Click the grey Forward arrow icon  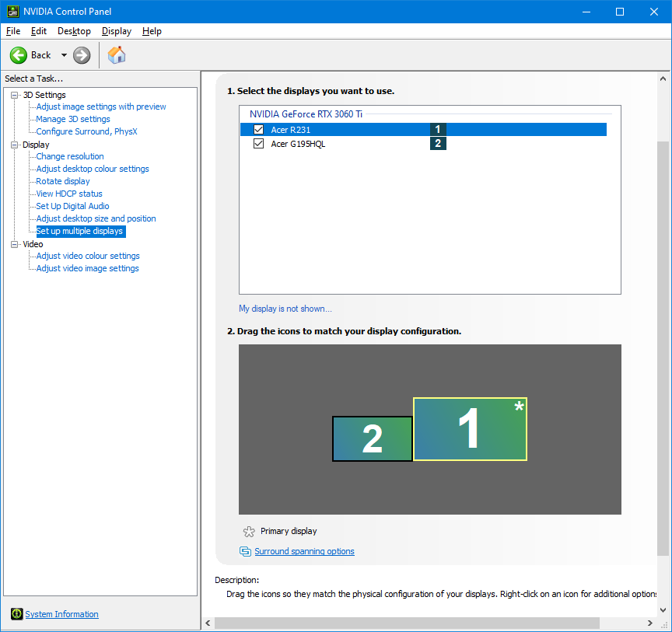pyautogui.click(x=82, y=55)
